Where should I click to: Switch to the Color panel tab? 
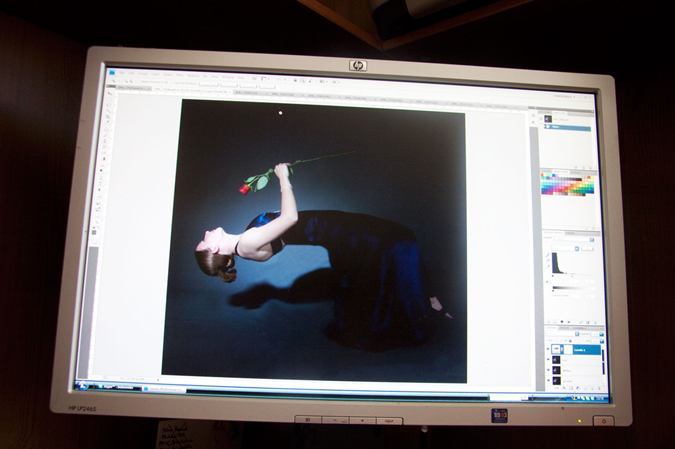pyautogui.click(x=547, y=172)
